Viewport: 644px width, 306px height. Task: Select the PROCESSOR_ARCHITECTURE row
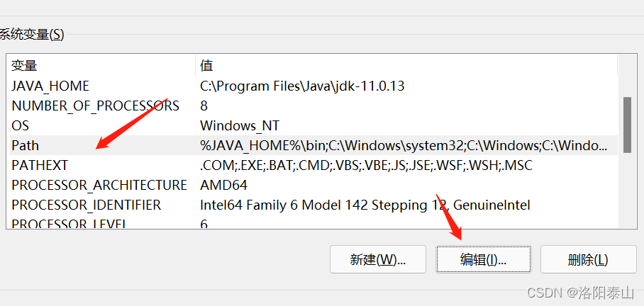[x=99, y=186]
